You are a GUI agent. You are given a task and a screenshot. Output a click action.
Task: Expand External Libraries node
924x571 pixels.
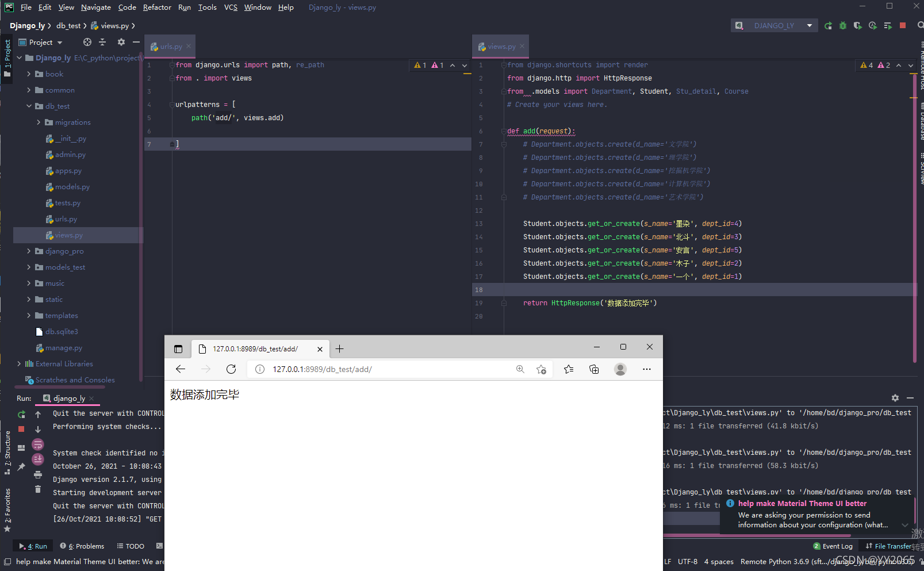coord(20,364)
